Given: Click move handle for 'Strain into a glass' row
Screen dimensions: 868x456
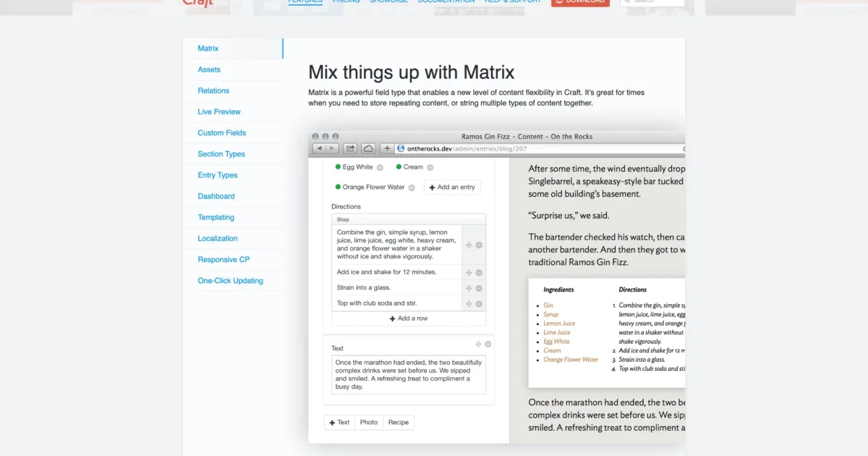Looking at the screenshot, I should pos(469,288).
